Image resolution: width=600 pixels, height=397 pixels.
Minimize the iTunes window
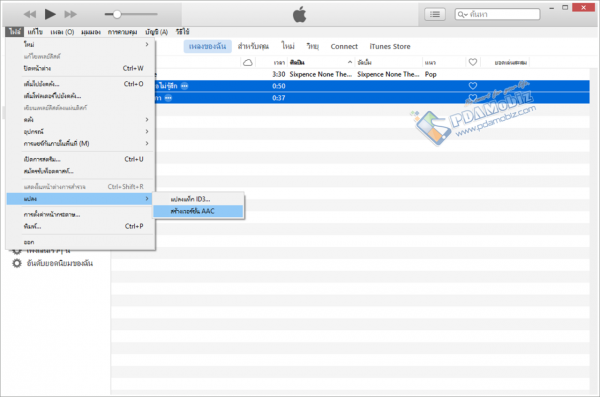point(551,8)
